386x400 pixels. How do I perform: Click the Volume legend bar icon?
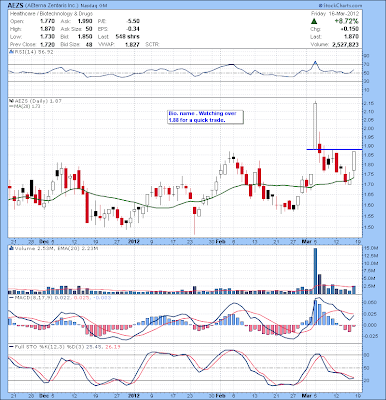[11, 248]
